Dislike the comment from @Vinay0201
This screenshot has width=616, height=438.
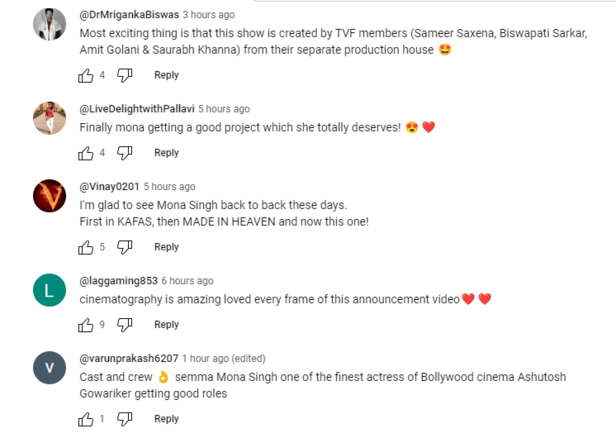coord(125,247)
